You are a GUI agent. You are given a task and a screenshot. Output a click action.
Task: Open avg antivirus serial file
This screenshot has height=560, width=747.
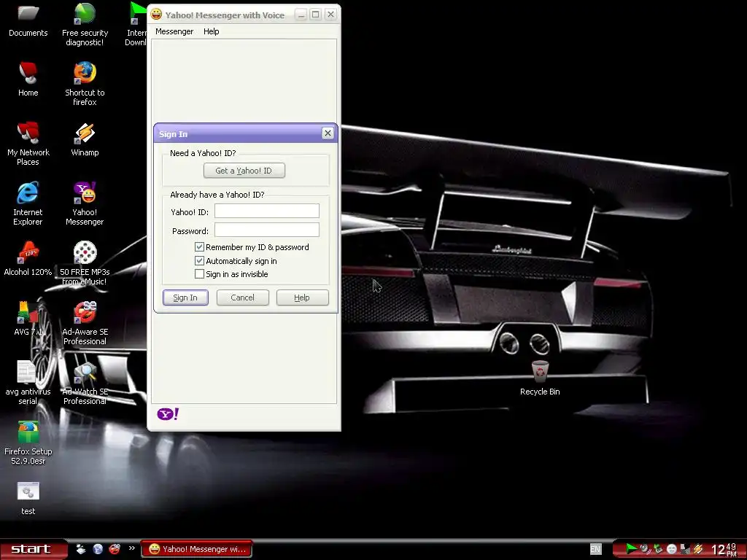(28, 382)
